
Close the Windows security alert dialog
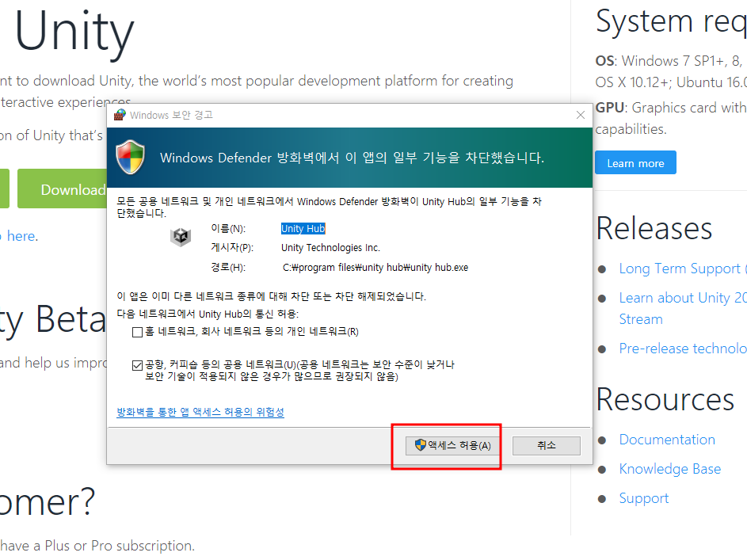[x=581, y=115]
